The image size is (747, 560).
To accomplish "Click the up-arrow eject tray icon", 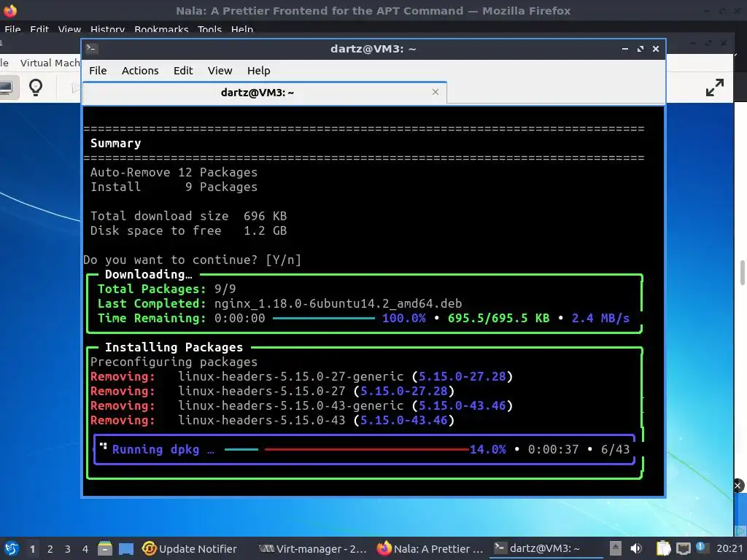I will (x=616, y=548).
